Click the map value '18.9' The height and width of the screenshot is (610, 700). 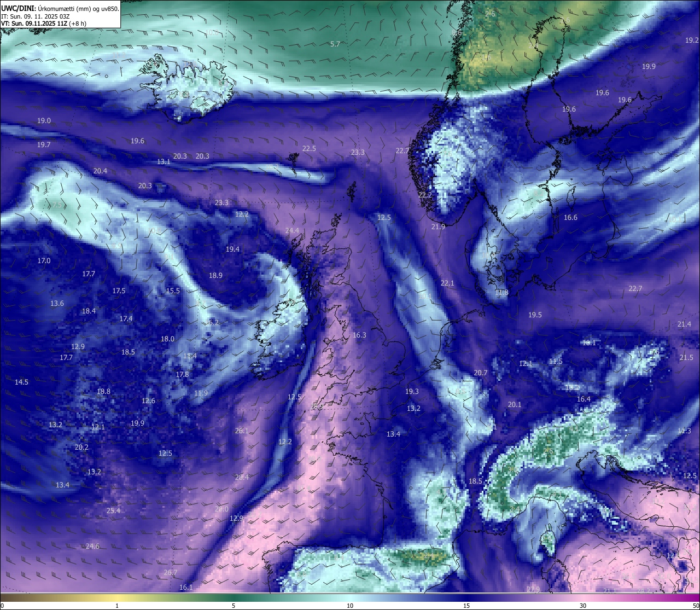click(x=215, y=275)
